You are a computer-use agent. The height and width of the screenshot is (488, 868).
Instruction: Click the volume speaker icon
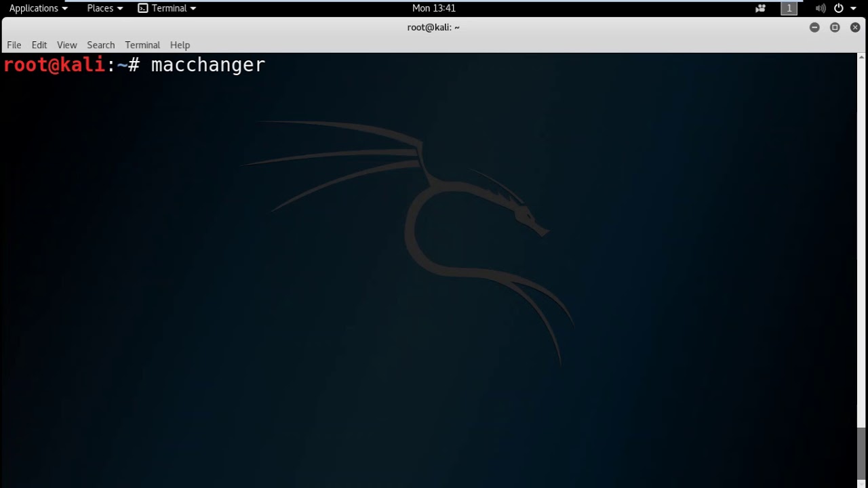coord(821,8)
